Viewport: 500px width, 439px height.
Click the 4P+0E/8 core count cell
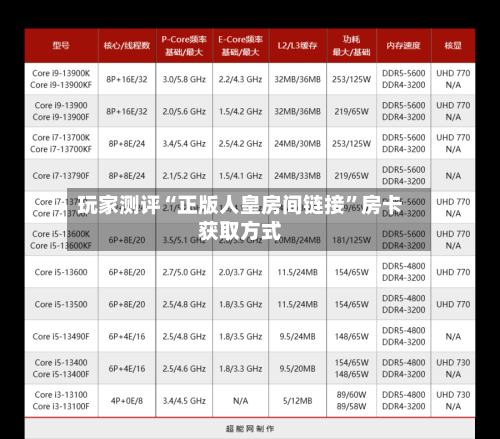[127, 401]
